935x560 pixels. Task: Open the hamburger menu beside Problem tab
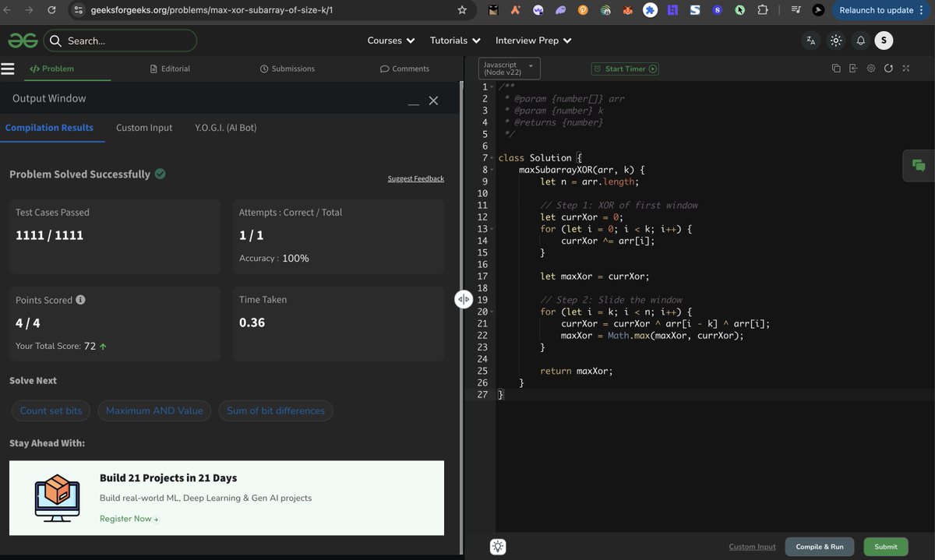pyautogui.click(x=8, y=69)
